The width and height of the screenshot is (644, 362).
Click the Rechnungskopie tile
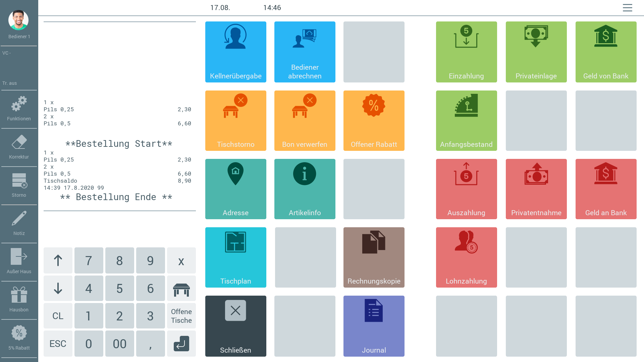pyautogui.click(x=374, y=257)
